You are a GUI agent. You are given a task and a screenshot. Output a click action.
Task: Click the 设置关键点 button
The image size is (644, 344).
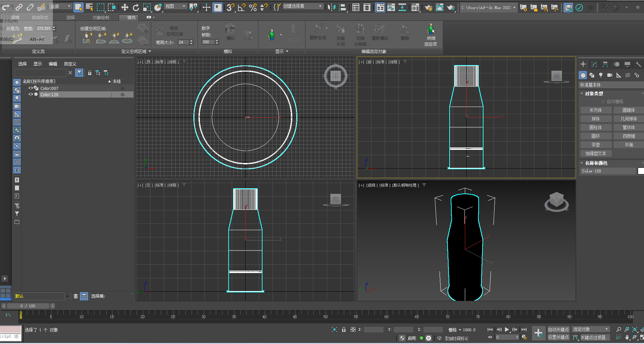pyautogui.click(x=558, y=337)
